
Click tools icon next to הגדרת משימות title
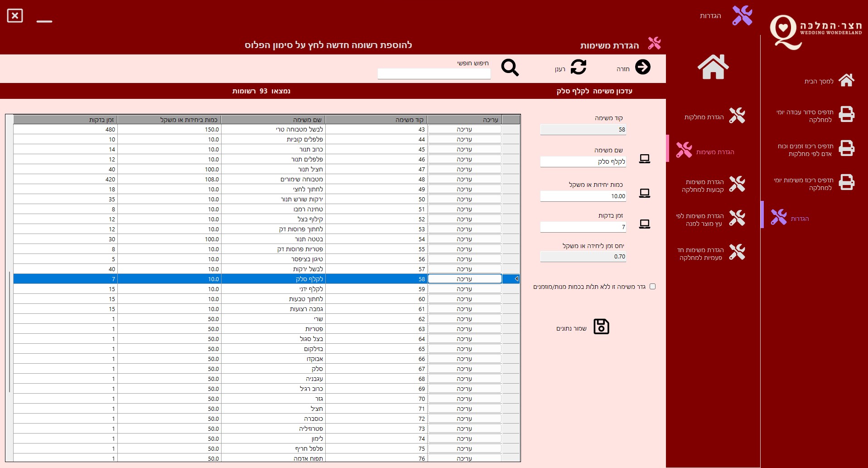654,44
